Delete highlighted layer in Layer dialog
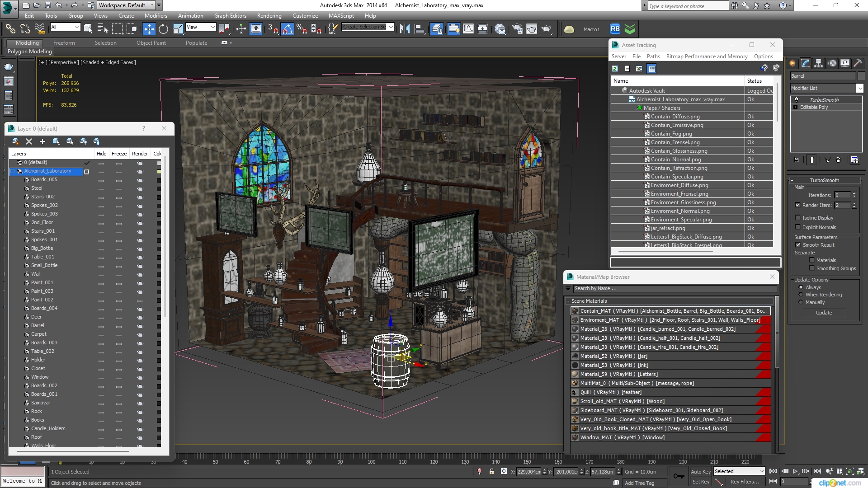The height and width of the screenshot is (488, 868). [29, 141]
